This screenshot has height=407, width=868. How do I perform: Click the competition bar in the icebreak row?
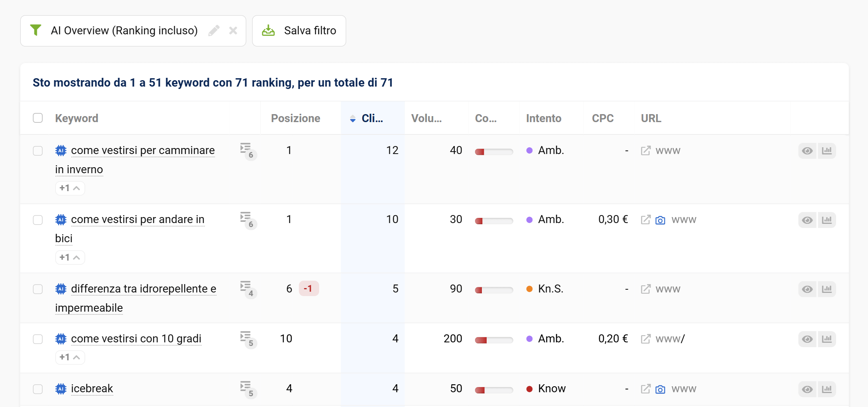click(x=494, y=388)
